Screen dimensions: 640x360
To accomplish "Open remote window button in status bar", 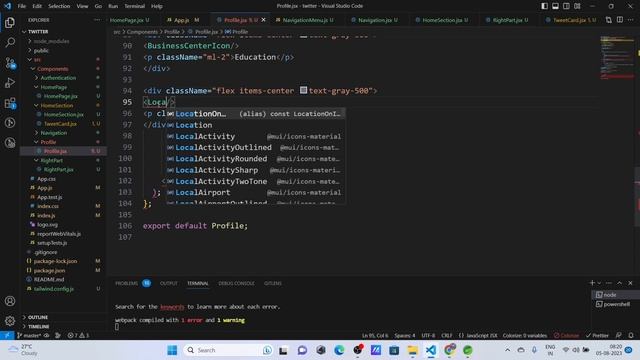I will pyautogui.click(x=7, y=336).
